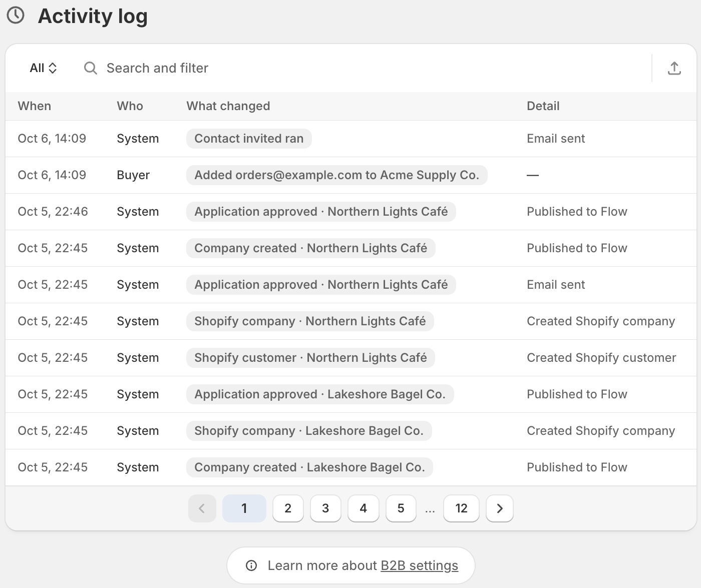Click the When column header
The width and height of the screenshot is (701, 588).
pos(35,106)
